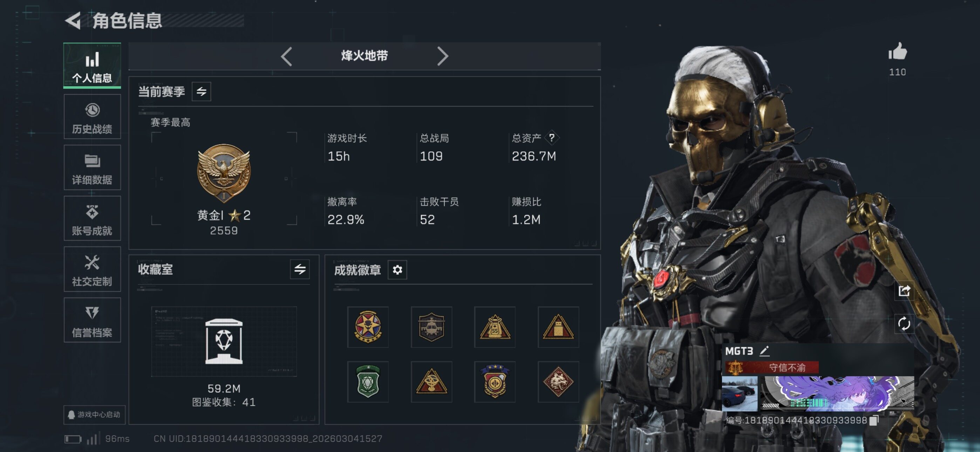Give a thumbs-up like to the profile
Screen dimensions: 980x452
pos(897,52)
